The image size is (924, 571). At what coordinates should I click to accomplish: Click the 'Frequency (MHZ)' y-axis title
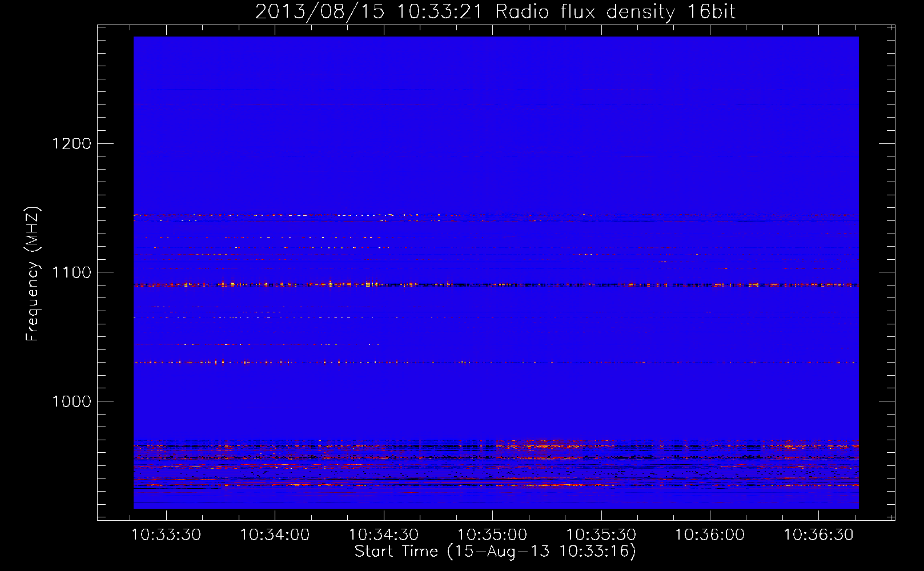click(x=33, y=274)
